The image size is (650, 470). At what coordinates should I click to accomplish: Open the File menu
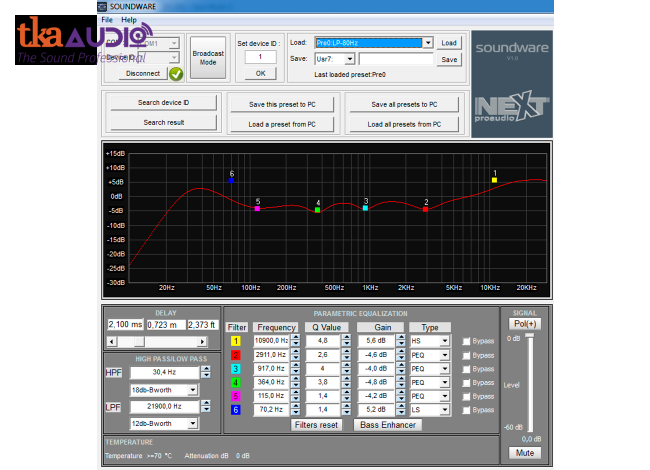pos(107,19)
